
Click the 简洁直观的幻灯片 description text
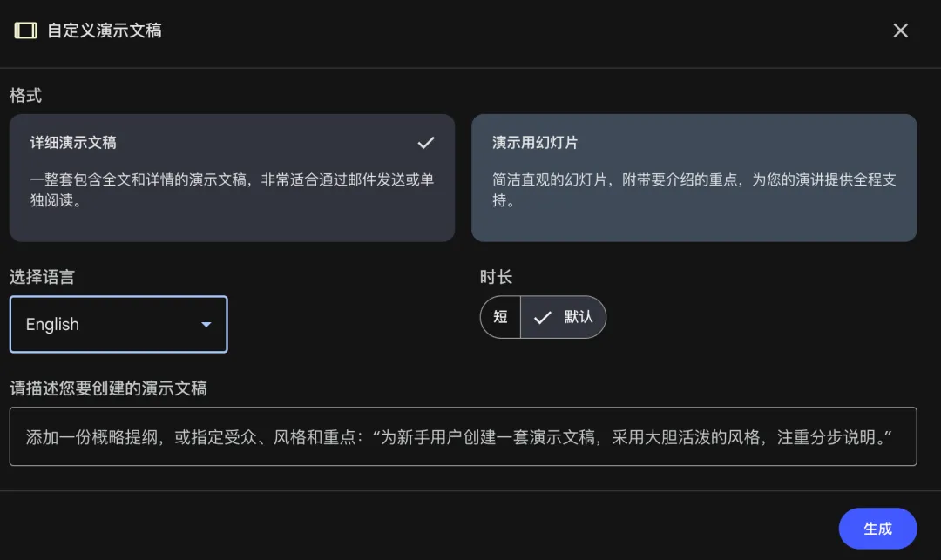point(694,190)
